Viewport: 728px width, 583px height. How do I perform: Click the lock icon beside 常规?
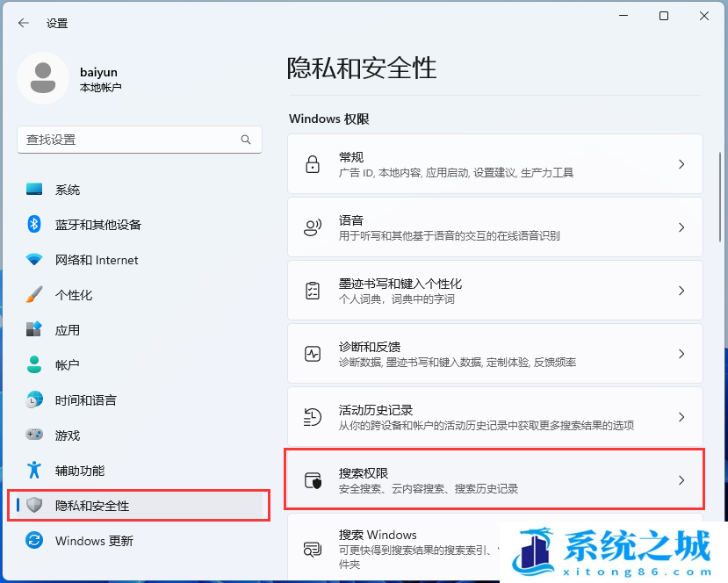[313, 164]
